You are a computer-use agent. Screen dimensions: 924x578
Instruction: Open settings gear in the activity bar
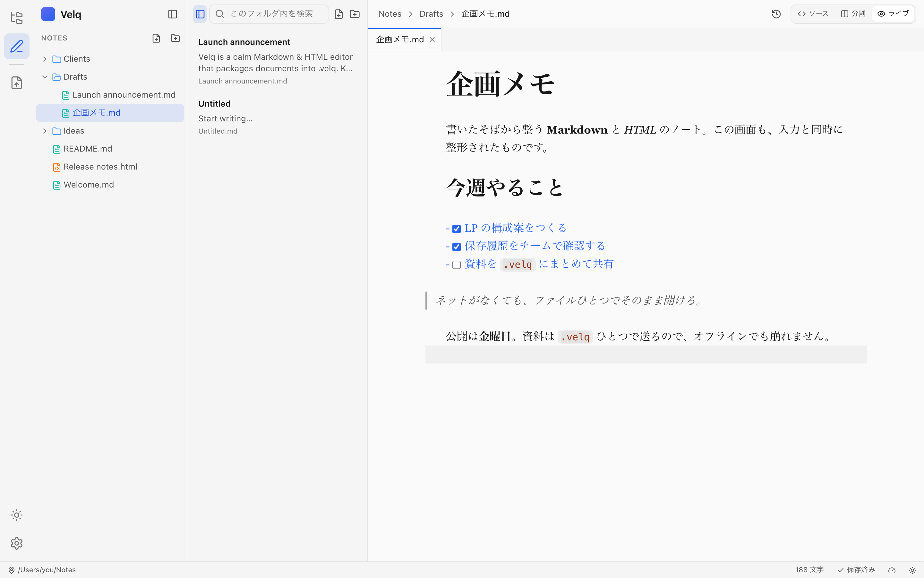point(16,543)
